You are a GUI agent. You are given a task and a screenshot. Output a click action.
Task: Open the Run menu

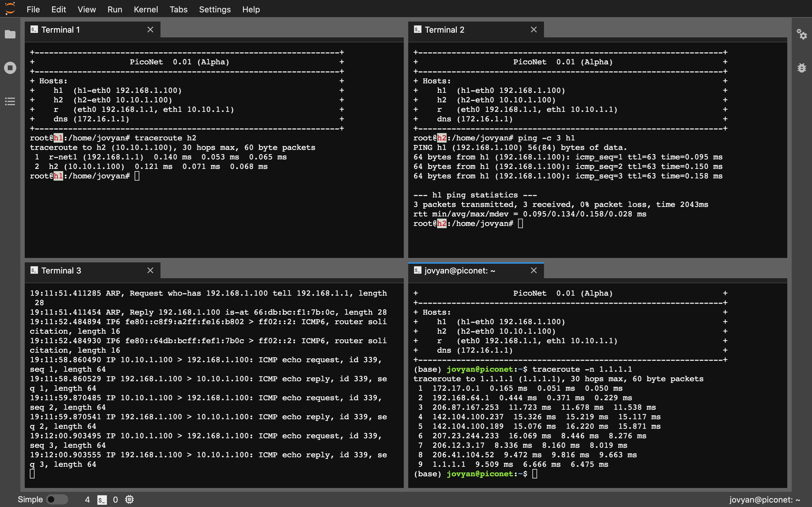[115, 10]
